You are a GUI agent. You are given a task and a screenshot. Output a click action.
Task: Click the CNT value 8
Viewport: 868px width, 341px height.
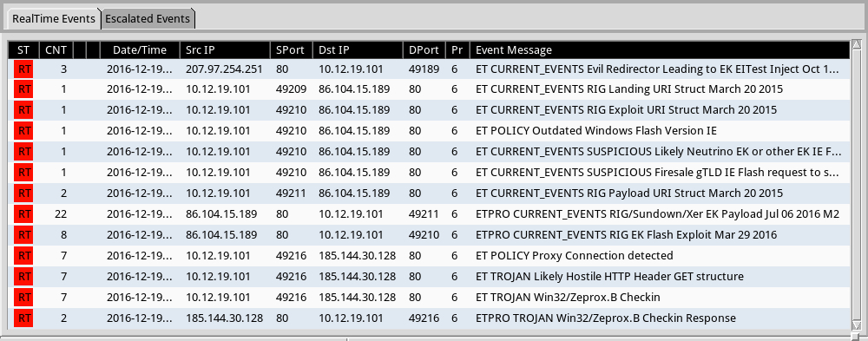pyautogui.click(x=63, y=235)
